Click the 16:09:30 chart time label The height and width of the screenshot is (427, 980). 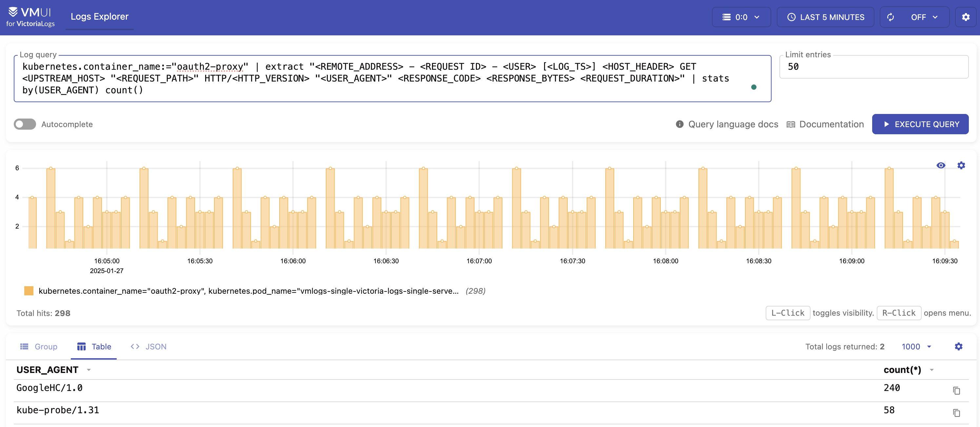point(945,261)
